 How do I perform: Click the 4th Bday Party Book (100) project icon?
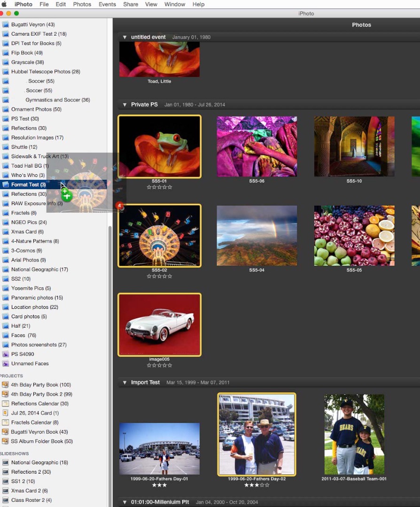coord(5,385)
